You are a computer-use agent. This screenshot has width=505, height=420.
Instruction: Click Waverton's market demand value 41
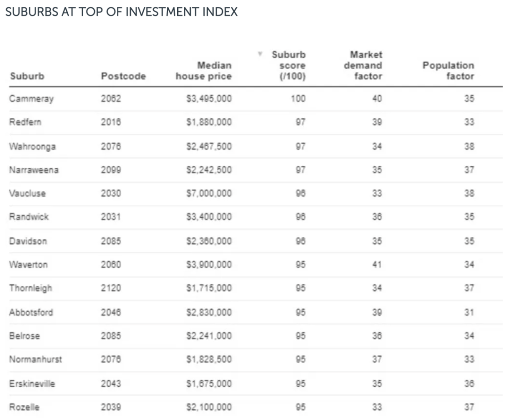[x=377, y=264]
